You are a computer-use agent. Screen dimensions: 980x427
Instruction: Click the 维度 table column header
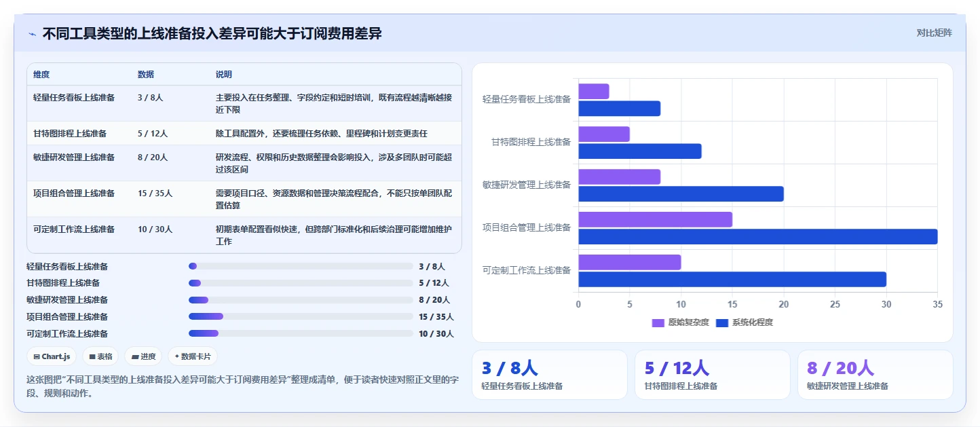(41, 74)
